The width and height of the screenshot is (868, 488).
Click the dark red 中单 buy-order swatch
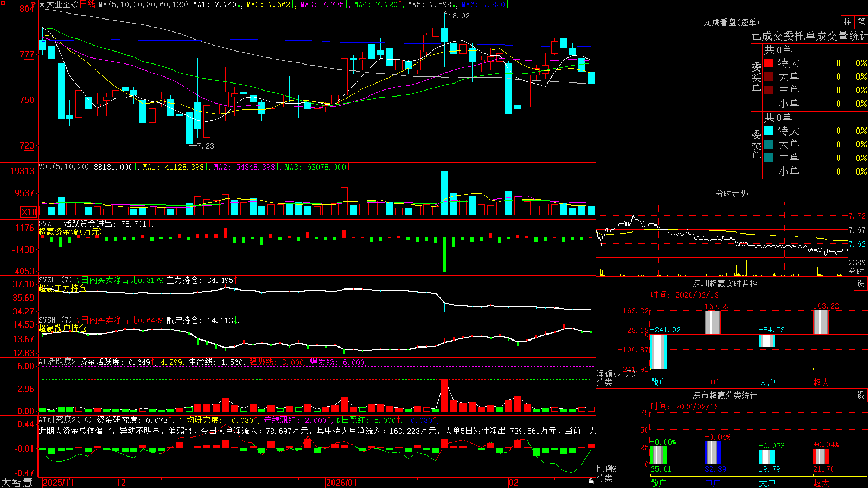(x=768, y=89)
